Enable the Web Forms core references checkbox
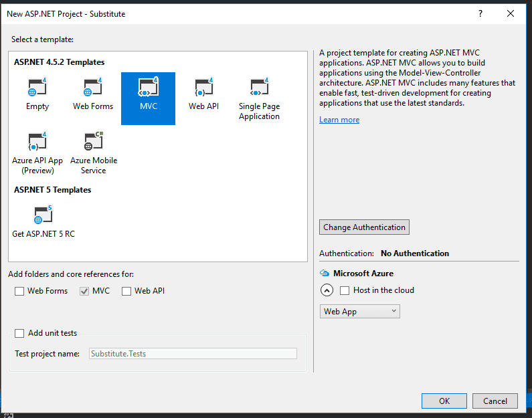Screen dimensions: 532x418 (x=19, y=291)
